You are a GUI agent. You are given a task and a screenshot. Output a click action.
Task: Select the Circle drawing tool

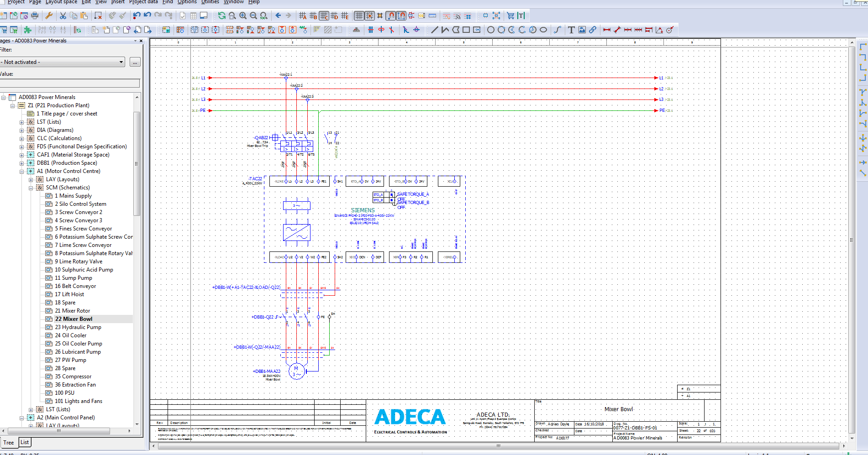tap(490, 30)
